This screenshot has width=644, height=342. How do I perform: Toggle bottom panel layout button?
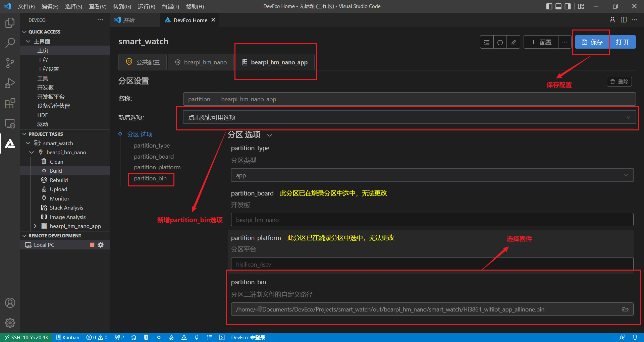click(x=558, y=6)
